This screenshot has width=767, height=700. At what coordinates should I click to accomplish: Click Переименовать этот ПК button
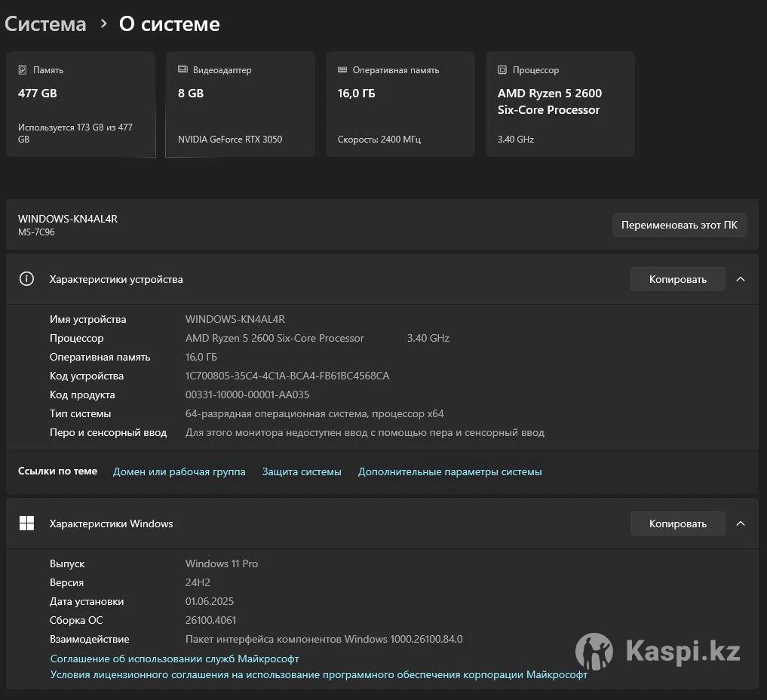point(679,225)
